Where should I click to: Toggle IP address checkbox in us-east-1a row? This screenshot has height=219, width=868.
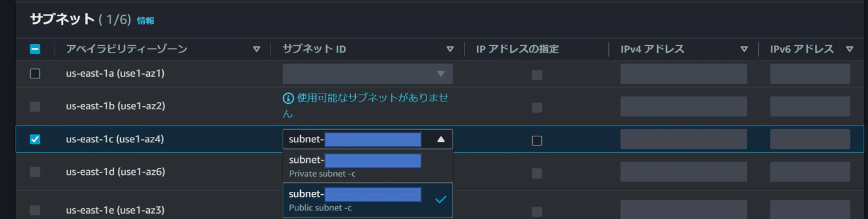(x=537, y=75)
